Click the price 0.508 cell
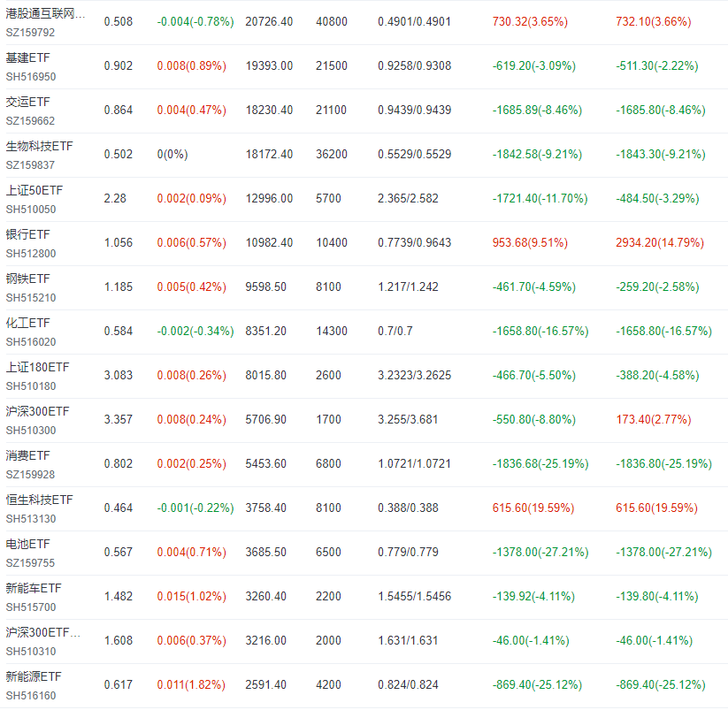This screenshot has height=710, width=728. 119,22
